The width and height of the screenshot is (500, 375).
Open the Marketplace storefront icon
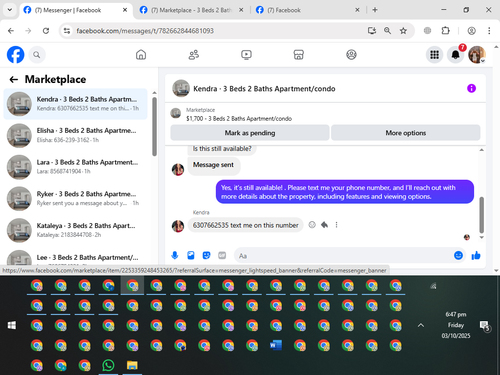(299, 55)
